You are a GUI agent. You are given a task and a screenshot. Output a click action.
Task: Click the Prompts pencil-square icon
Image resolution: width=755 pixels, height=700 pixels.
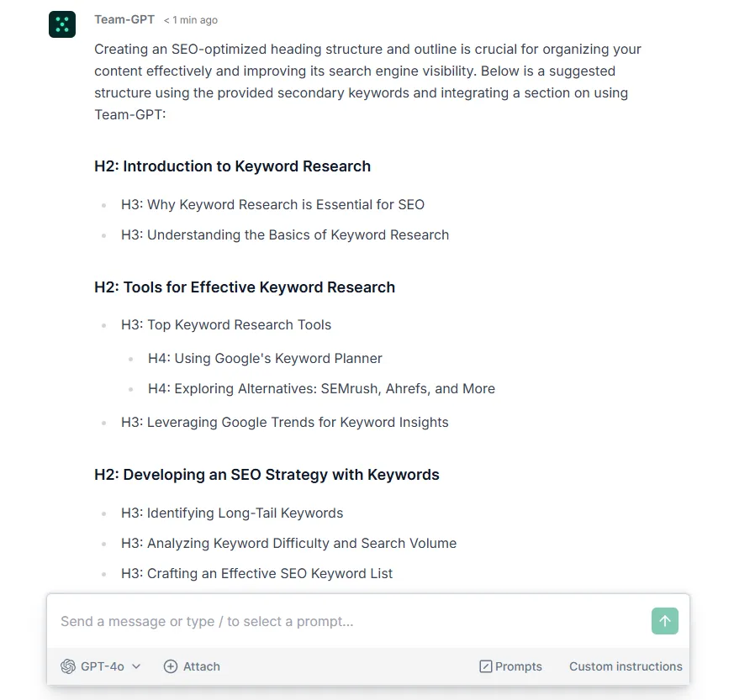(x=486, y=666)
